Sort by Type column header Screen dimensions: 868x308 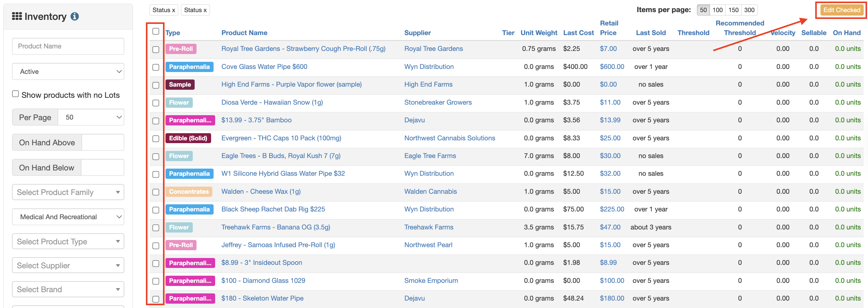pos(173,33)
